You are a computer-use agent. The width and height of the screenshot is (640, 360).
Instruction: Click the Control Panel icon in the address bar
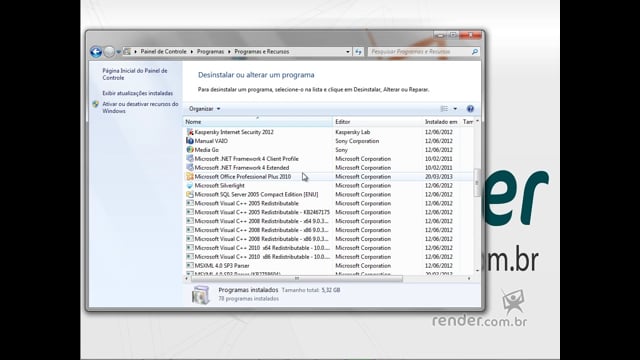pyautogui.click(x=127, y=51)
